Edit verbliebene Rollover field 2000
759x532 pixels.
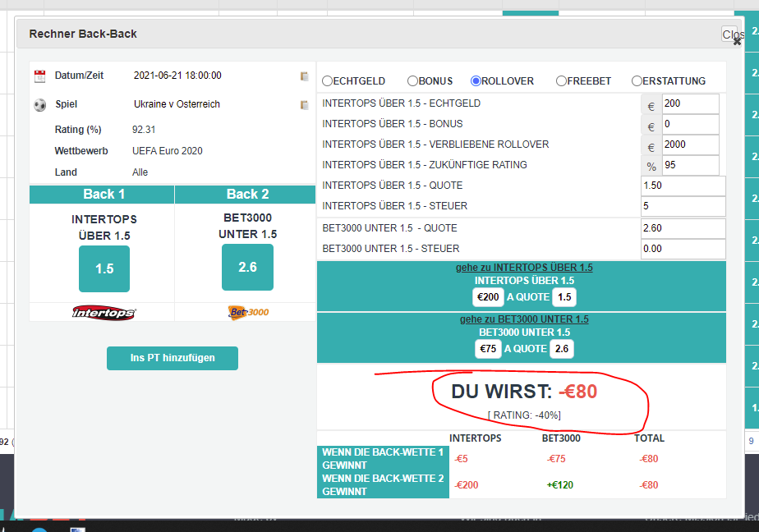690,144
